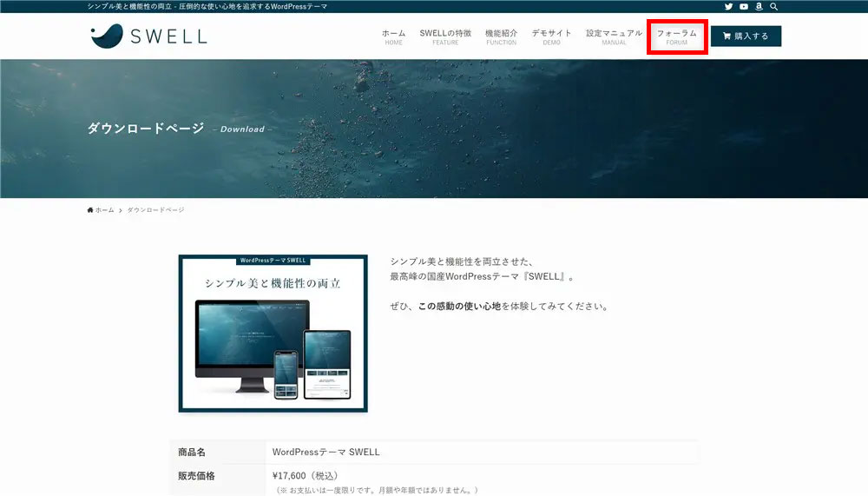Click the home icon in breadcrumb
This screenshot has height=496, width=868.
(90, 210)
